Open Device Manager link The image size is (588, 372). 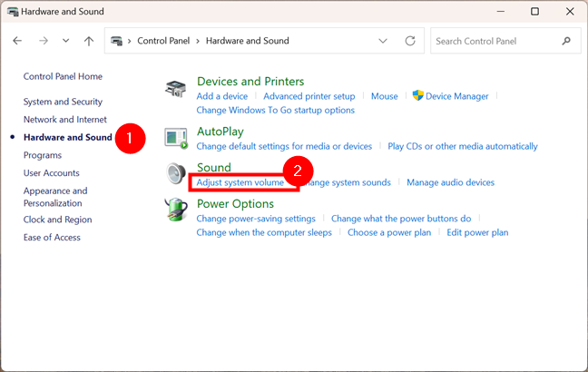pyautogui.click(x=456, y=96)
